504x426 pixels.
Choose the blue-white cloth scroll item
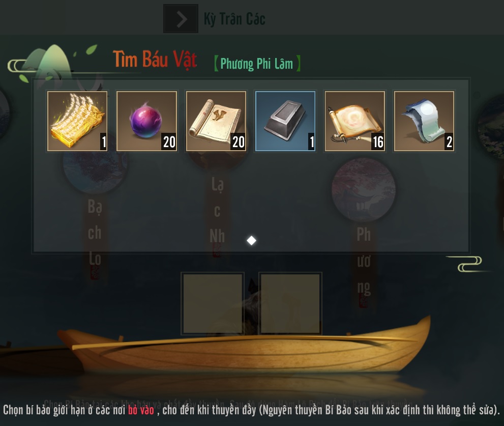[x=424, y=121]
